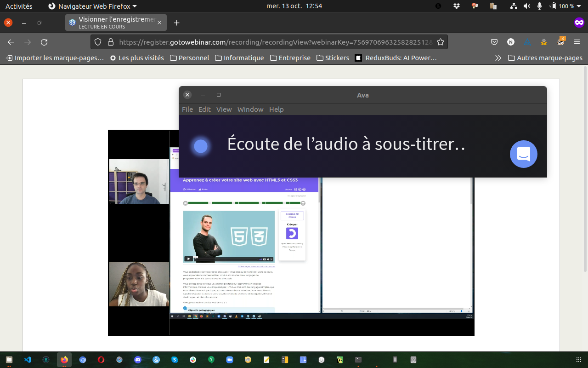Viewport: 588px width, 368px height.
Task: Open Terminal from the dock
Action: pyautogui.click(x=358, y=360)
